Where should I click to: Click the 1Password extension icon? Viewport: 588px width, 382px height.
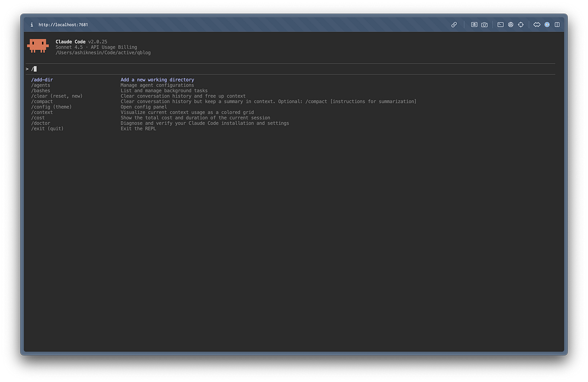547,25
